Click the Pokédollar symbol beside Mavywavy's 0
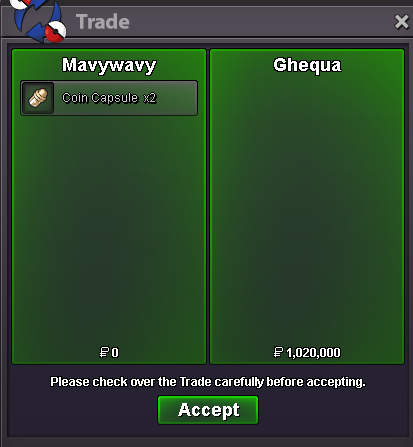413x447 pixels. click(105, 352)
